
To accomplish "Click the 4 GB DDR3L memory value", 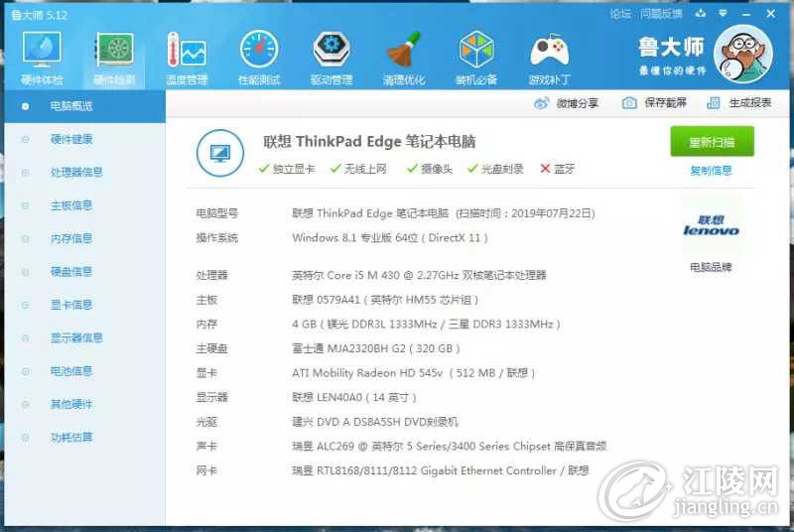I will pos(426,324).
